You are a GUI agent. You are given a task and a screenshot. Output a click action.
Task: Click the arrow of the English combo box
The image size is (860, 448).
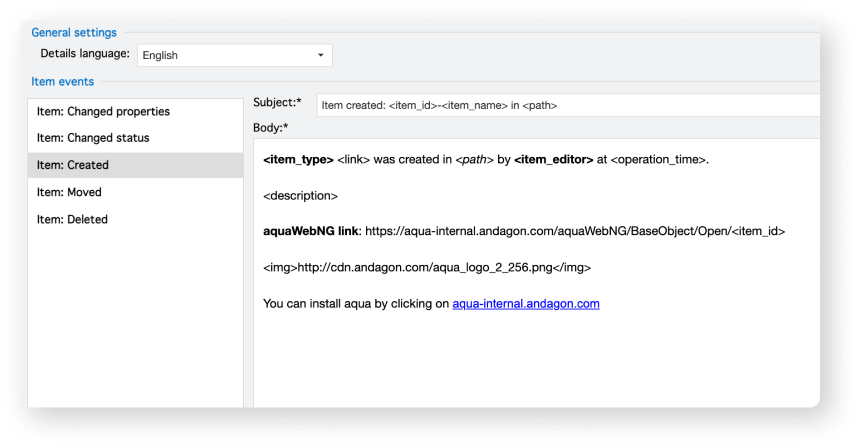pyautogui.click(x=321, y=55)
